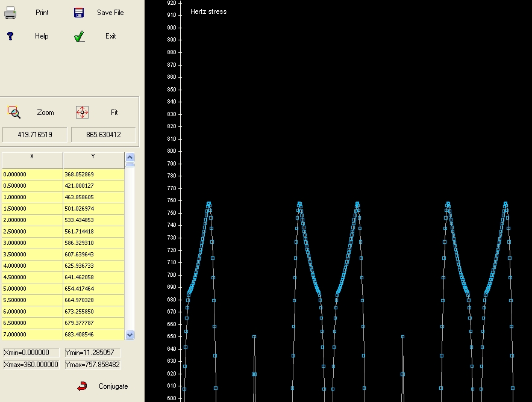The image size is (532, 402).
Task: Click the magnifier zoom icon
Action: click(x=14, y=112)
